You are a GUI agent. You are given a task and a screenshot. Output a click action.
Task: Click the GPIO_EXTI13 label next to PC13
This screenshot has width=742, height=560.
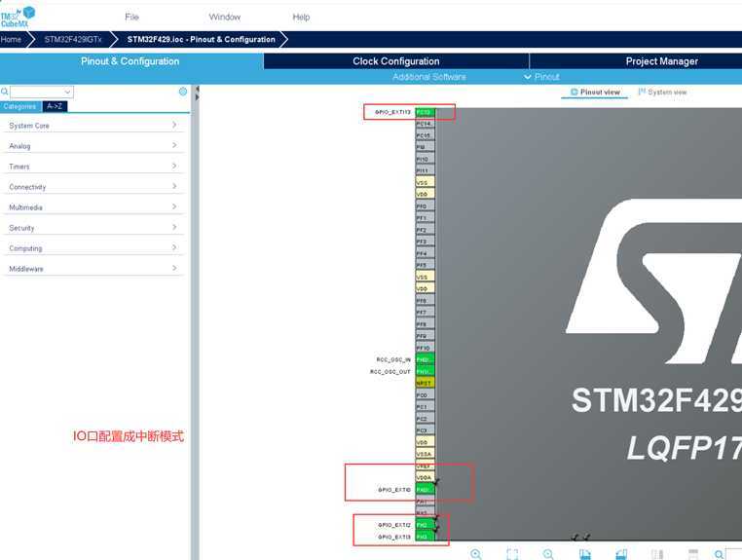point(392,112)
